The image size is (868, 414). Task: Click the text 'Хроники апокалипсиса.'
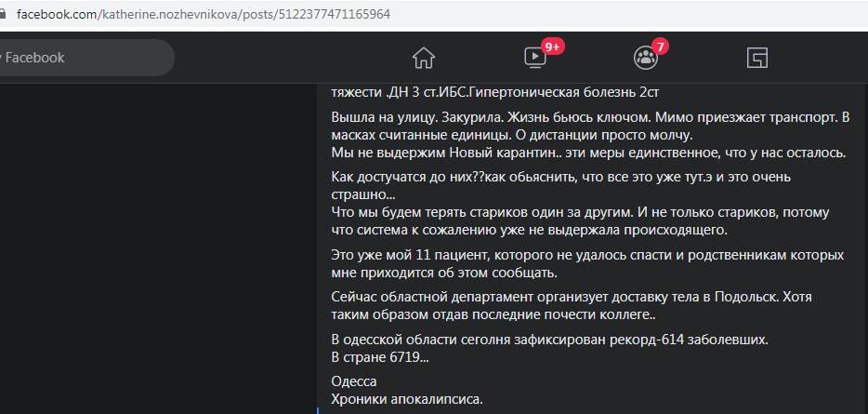coord(407,399)
